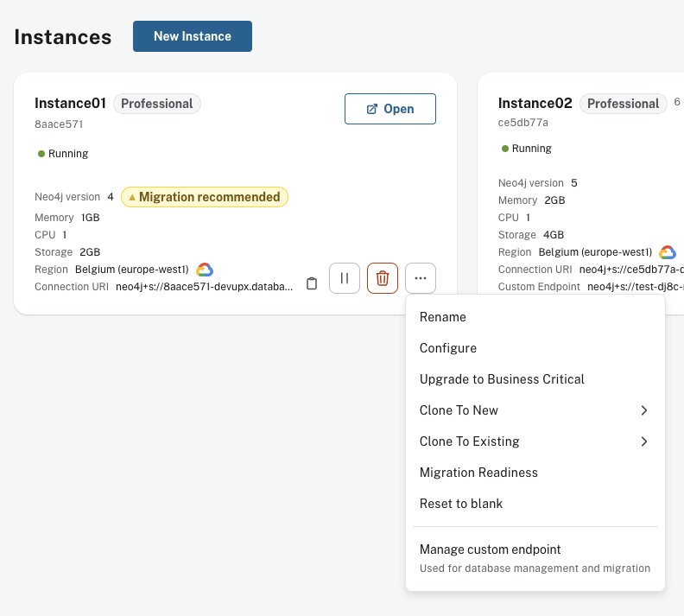The height and width of the screenshot is (616, 684).
Task: Click Instance02 region Belgium (europe-west1)
Action: coord(595,252)
